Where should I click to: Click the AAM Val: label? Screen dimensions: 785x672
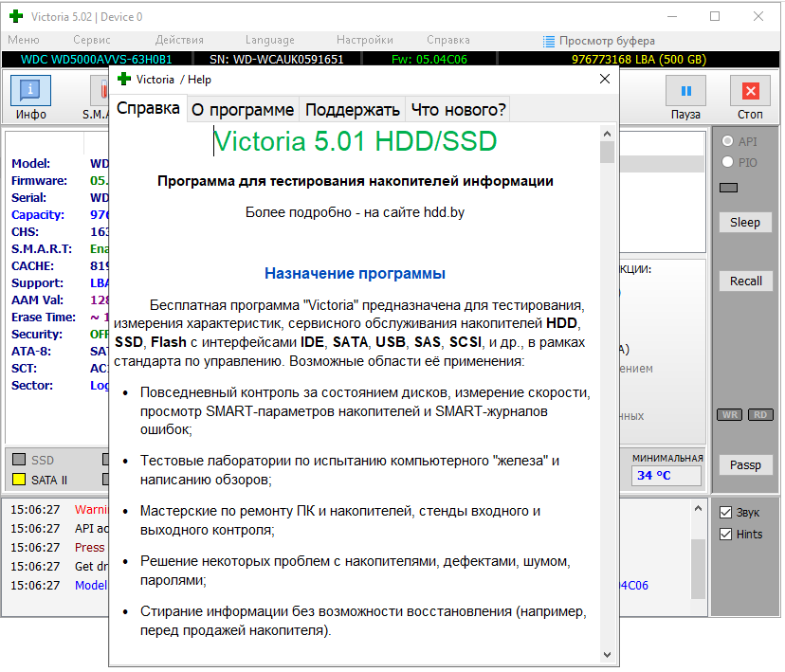[x=38, y=300]
